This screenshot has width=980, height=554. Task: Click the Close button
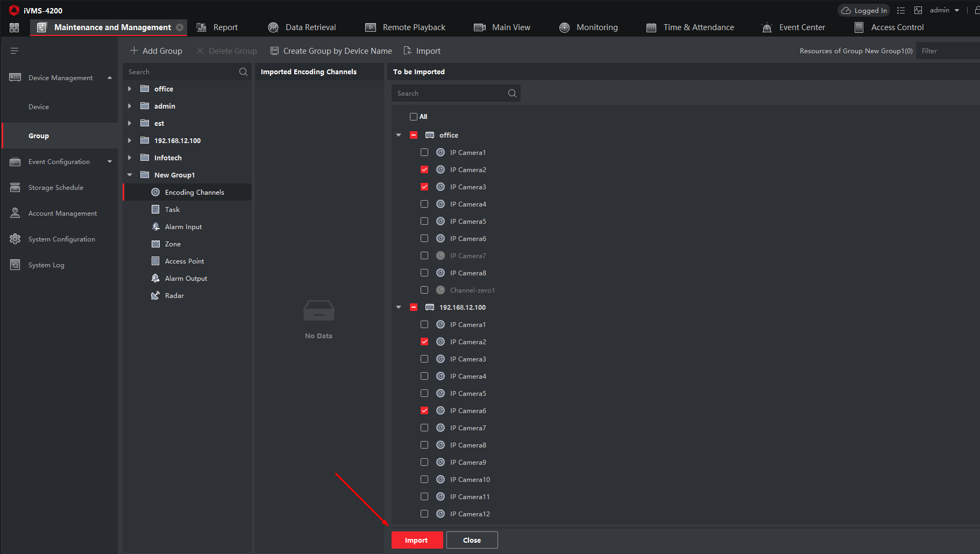point(472,540)
